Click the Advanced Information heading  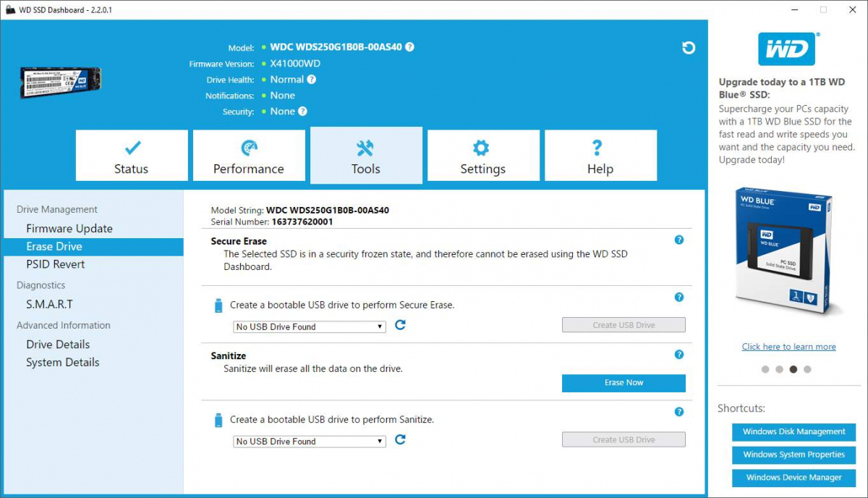(x=64, y=325)
